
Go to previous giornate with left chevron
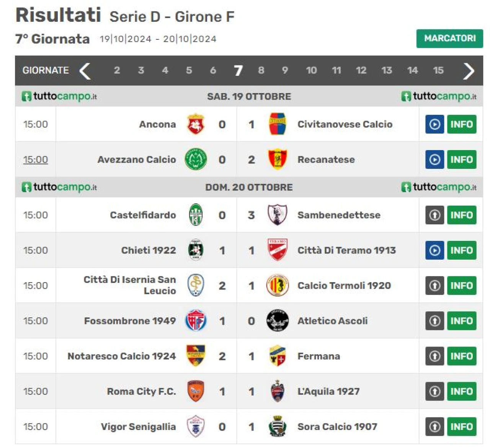pyautogui.click(x=85, y=70)
